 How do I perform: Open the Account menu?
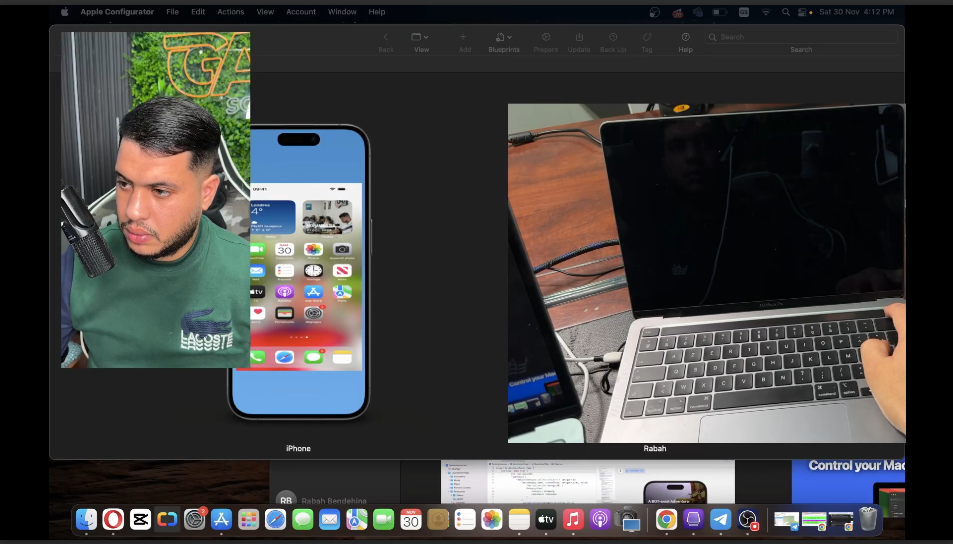(x=301, y=12)
